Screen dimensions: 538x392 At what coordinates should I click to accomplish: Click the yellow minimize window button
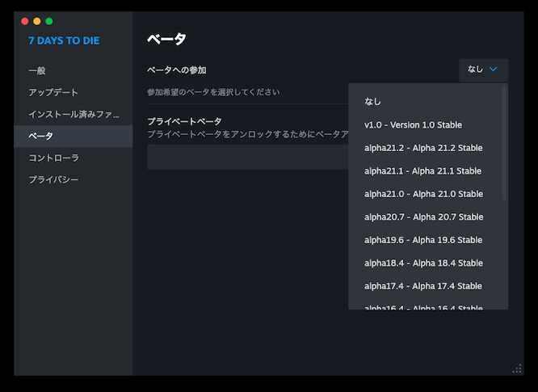coord(37,21)
